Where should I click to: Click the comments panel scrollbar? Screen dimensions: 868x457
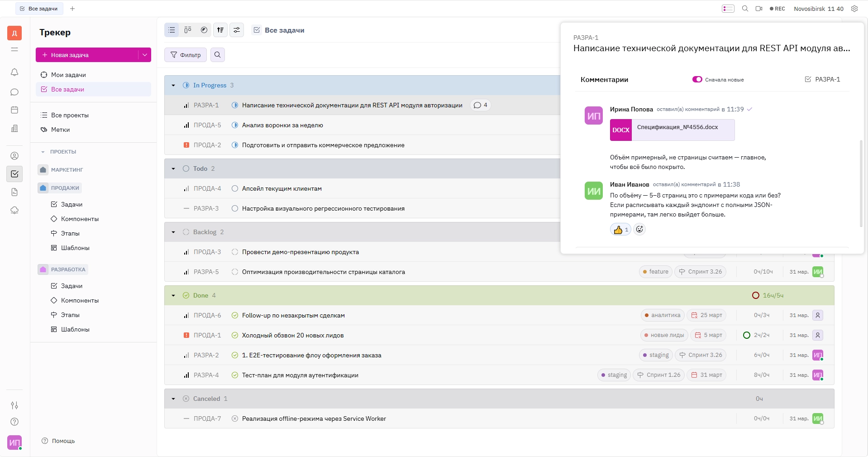(x=861, y=183)
